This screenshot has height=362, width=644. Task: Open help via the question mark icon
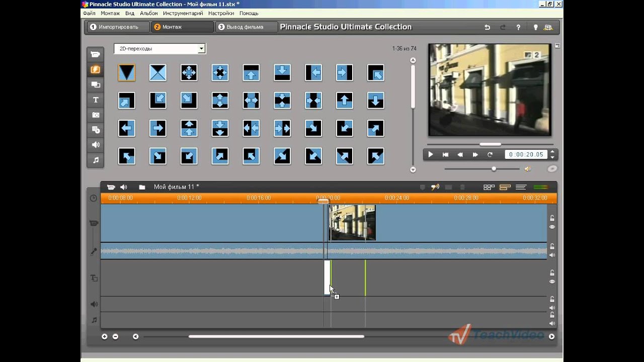(x=518, y=27)
